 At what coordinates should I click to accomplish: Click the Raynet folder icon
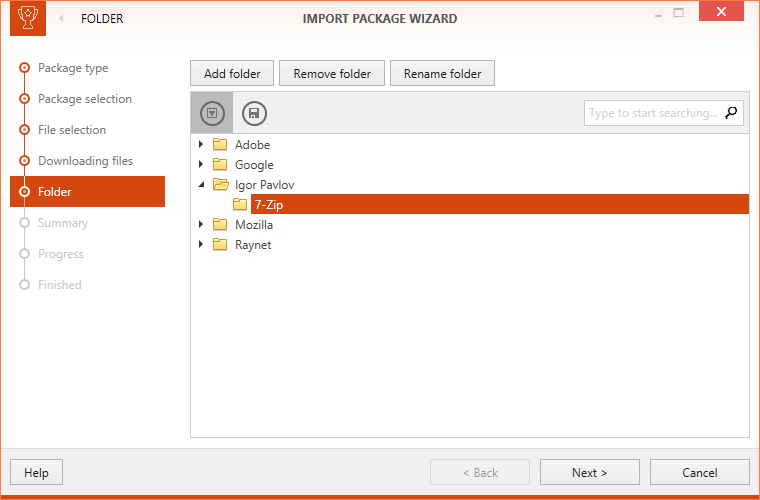(x=220, y=244)
